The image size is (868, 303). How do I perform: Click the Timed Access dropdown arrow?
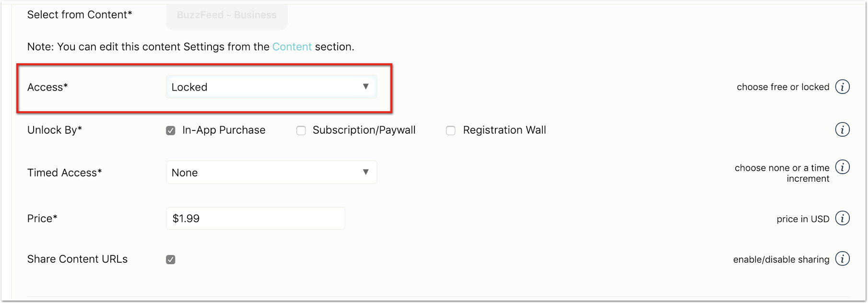click(x=365, y=172)
